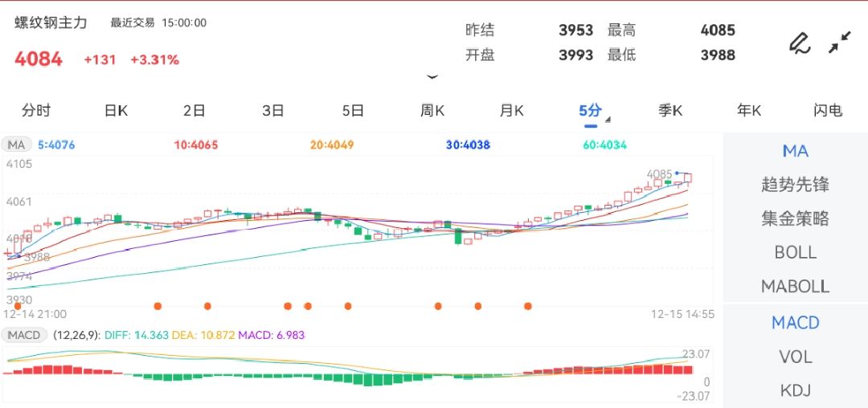
Task: Open the 闪电 tab
Action: (x=828, y=111)
